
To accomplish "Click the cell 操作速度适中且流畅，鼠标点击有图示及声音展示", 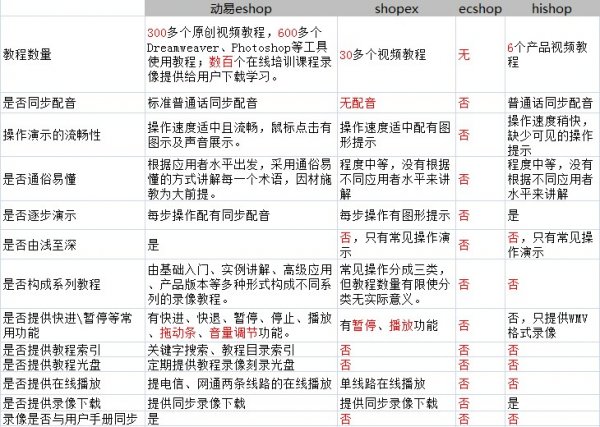I will click(240, 135).
